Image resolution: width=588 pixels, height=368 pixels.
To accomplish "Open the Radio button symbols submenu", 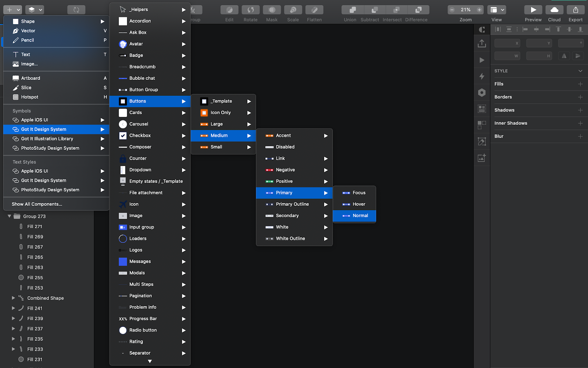I will 150,330.
